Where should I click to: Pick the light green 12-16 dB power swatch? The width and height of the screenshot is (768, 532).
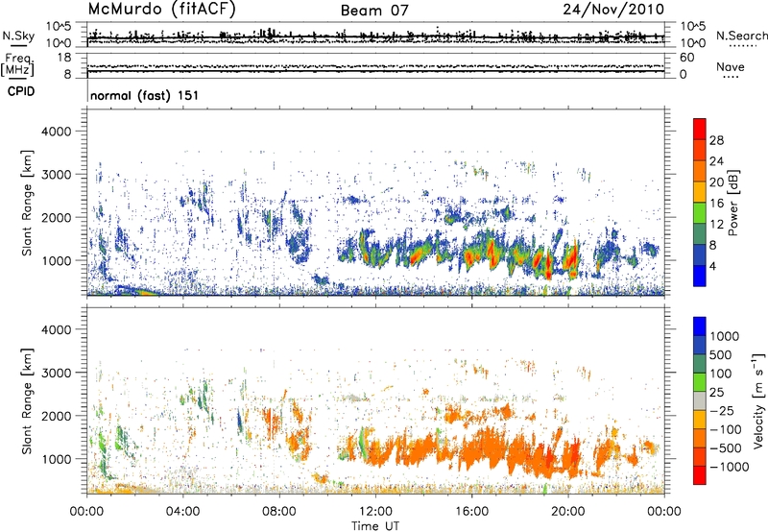coord(700,212)
